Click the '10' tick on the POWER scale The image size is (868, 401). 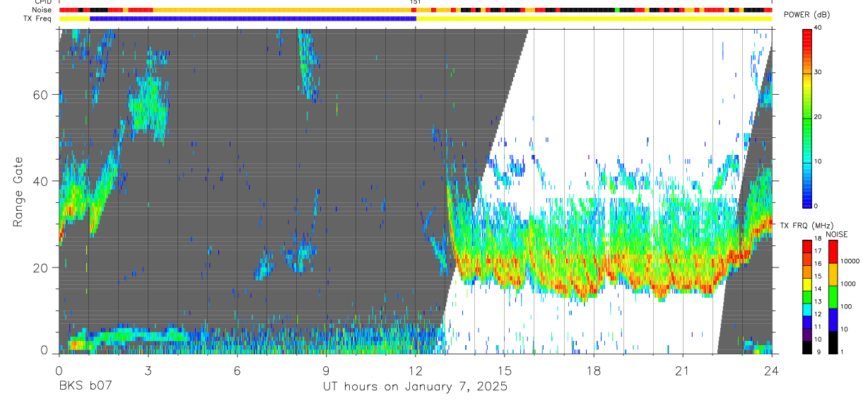pyautogui.click(x=819, y=162)
